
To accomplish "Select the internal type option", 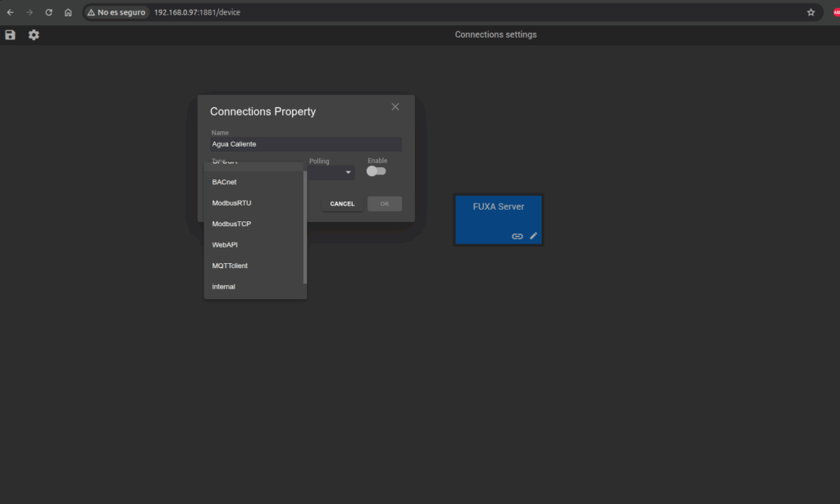I will (x=223, y=287).
